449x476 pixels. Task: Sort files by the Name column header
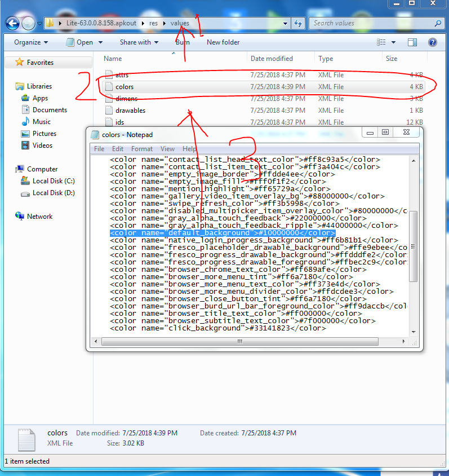(x=113, y=59)
